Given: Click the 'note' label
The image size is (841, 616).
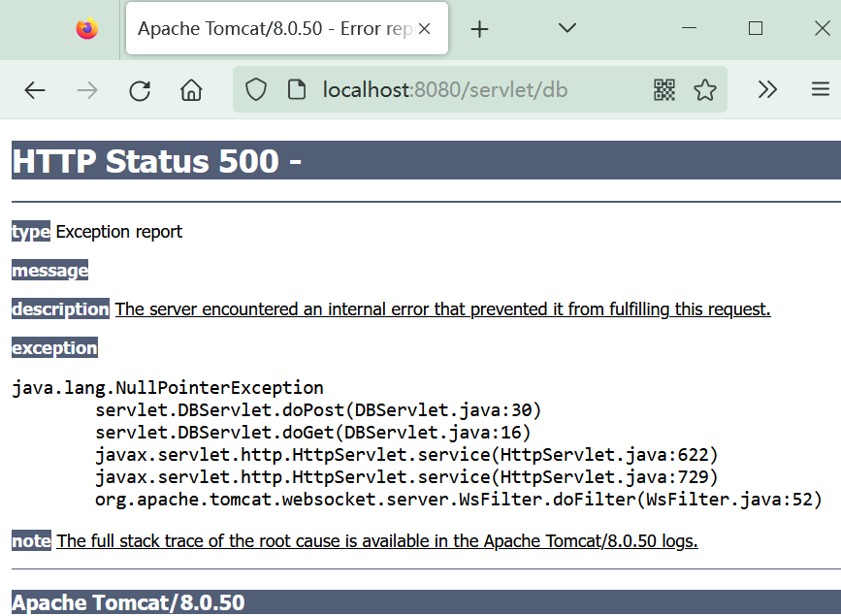Looking at the screenshot, I should (x=32, y=540).
